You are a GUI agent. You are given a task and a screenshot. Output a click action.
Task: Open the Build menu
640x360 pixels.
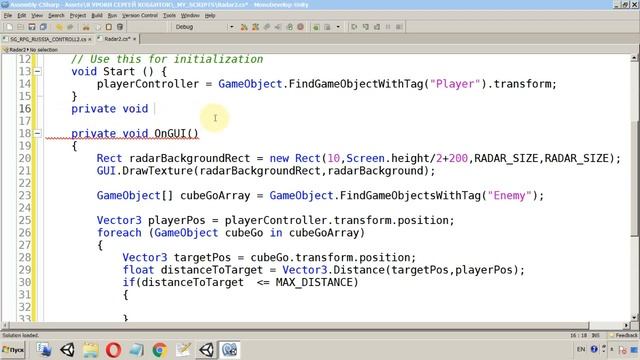pyautogui.click(x=97, y=16)
